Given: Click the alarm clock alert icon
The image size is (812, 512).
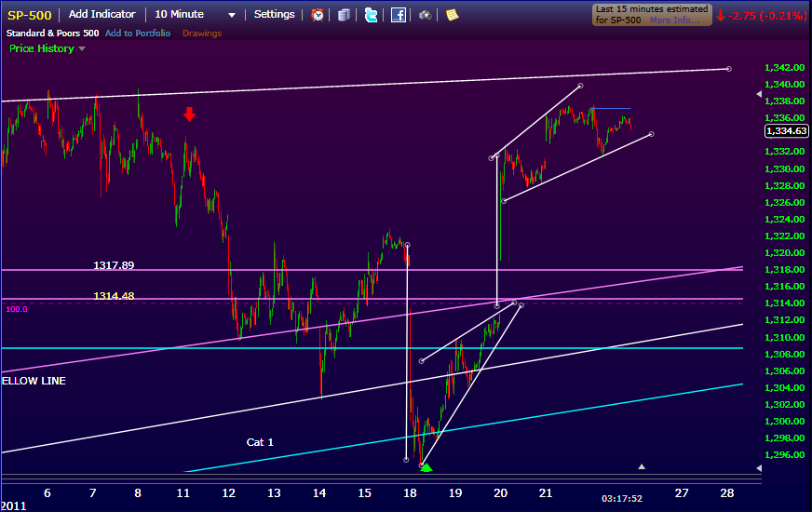Looking at the screenshot, I should point(318,15).
